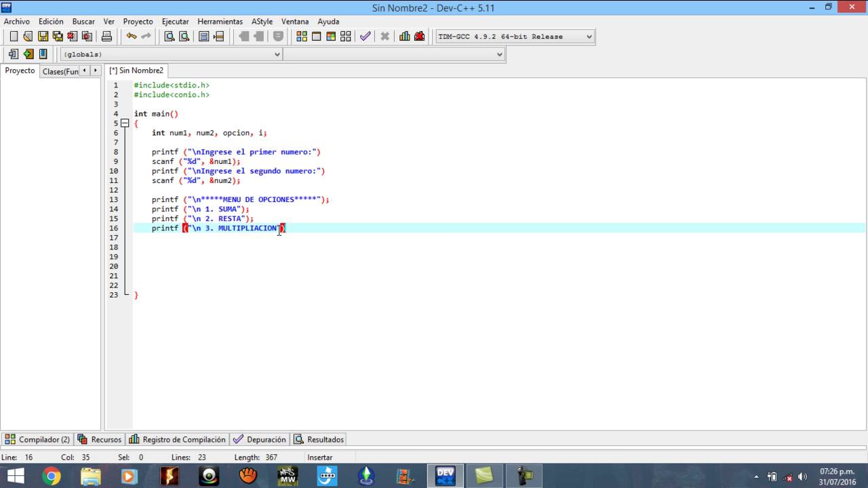The height and width of the screenshot is (488, 868).
Task: Click the #include<conio.h> line
Action: pos(172,95)
